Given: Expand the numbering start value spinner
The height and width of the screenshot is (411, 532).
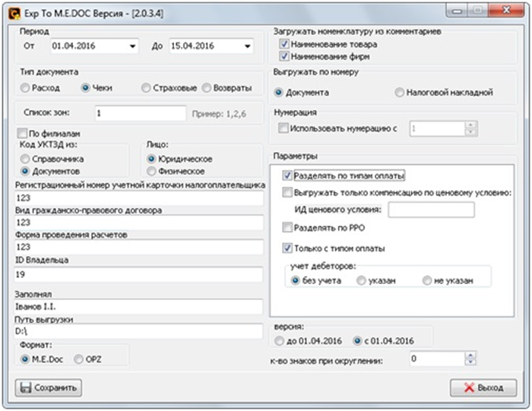Looking at the screenshot, I should point(468,130).
